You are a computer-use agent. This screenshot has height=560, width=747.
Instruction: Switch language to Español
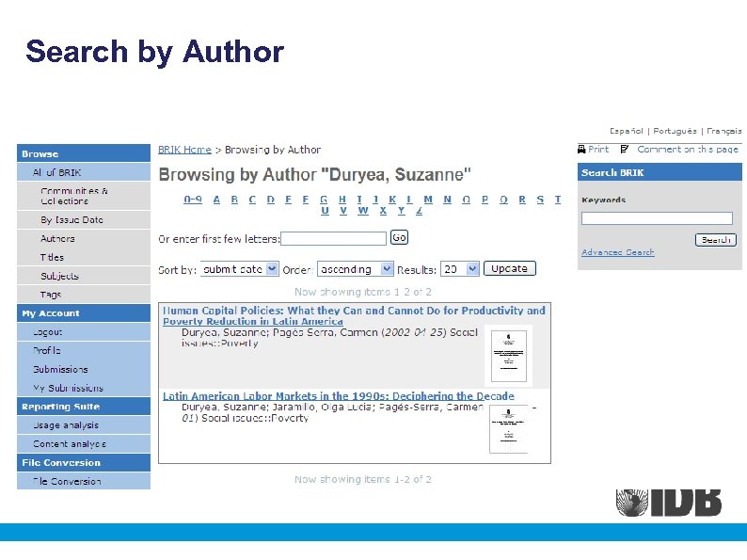626,131
